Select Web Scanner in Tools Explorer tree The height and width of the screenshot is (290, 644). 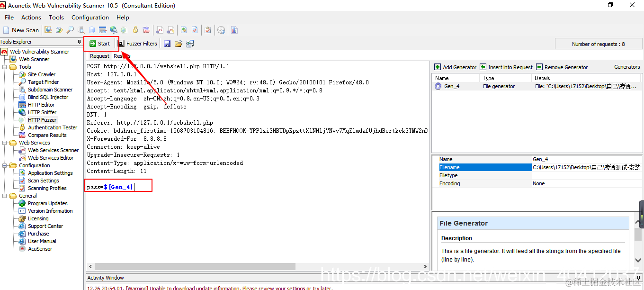34,59
